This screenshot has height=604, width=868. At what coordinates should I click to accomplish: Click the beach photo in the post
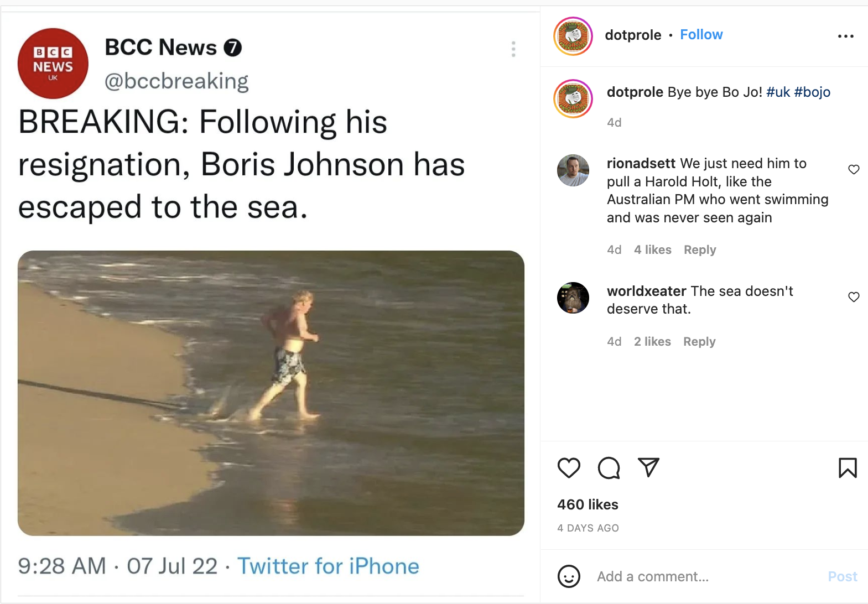coord(271,393)
